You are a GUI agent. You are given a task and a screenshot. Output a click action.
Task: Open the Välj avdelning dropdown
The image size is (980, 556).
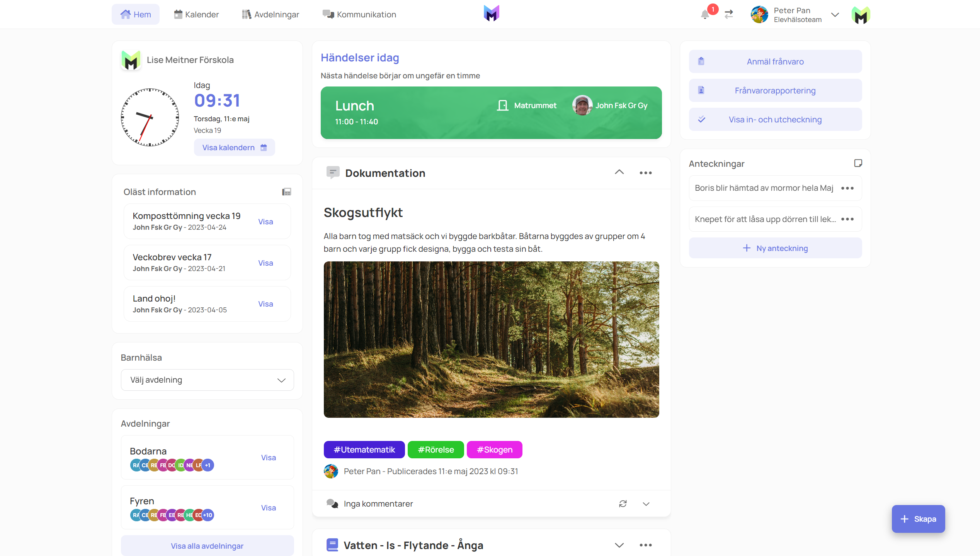pyautogui.click(x=207, y=380)
